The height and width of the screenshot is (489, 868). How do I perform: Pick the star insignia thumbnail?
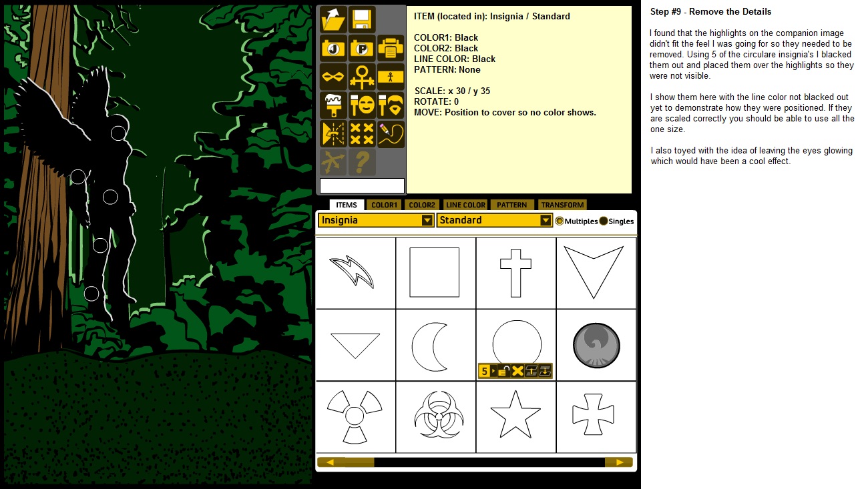[x=515, y=416]
